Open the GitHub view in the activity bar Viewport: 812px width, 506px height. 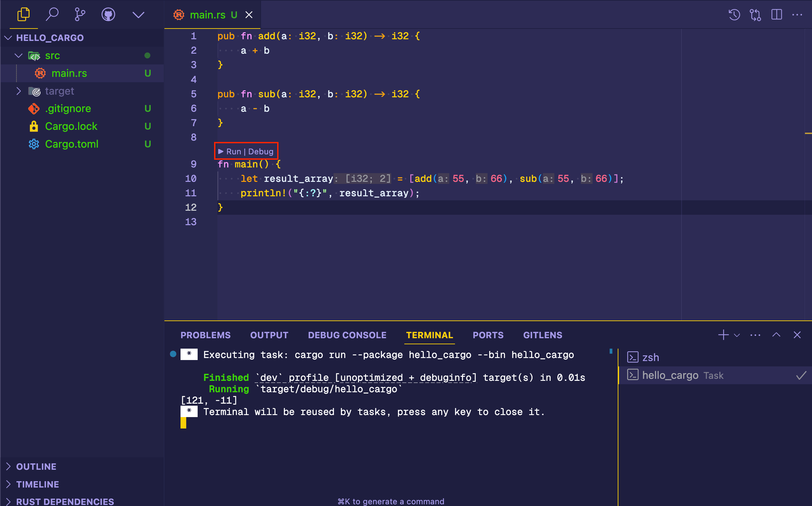(108, 14)
